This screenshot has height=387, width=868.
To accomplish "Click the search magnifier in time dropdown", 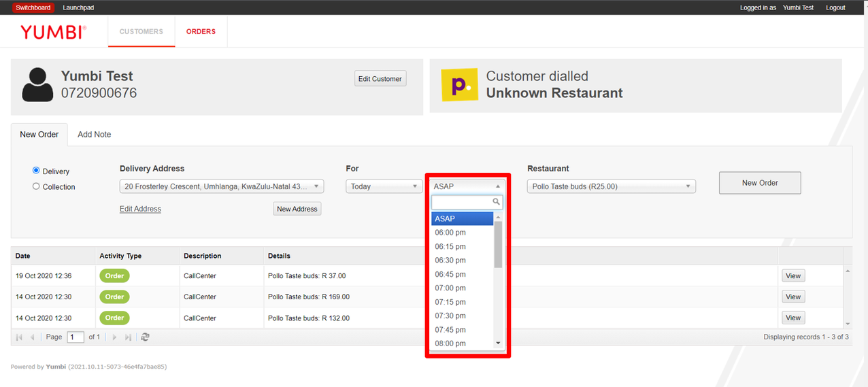I will [x=497, y=202].
